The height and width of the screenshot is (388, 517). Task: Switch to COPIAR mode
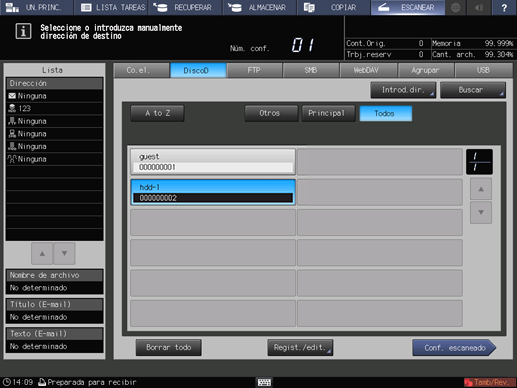tap(334, 7)
